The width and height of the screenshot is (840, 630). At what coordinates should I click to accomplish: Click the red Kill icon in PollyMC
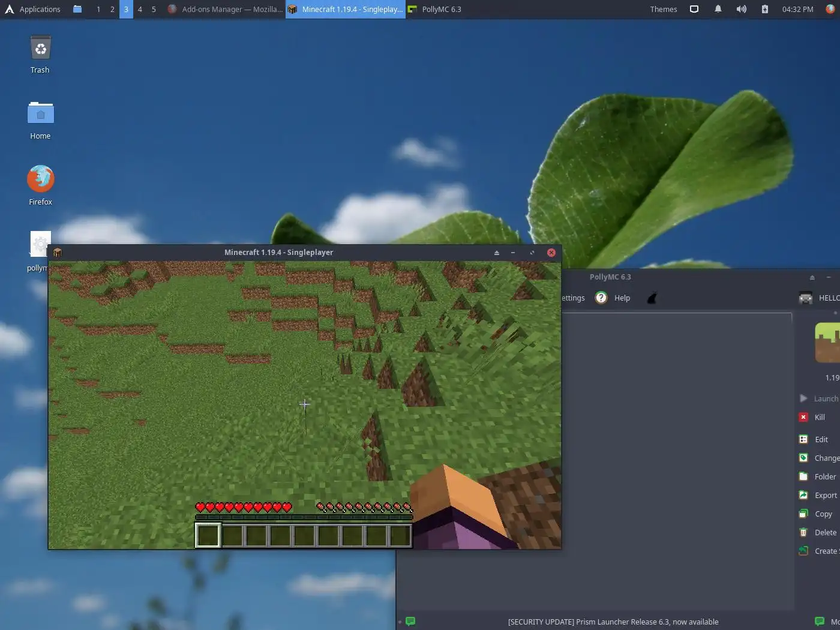pos(803,417)
